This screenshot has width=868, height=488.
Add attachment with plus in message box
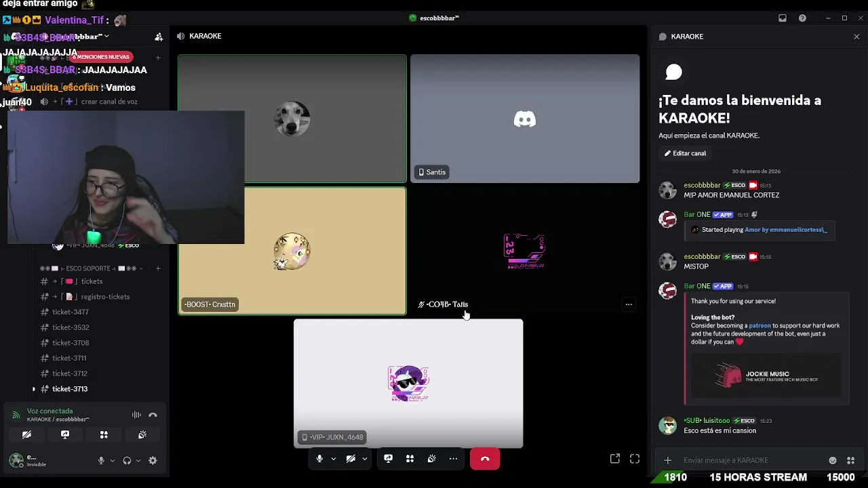[x=668, y=460]
